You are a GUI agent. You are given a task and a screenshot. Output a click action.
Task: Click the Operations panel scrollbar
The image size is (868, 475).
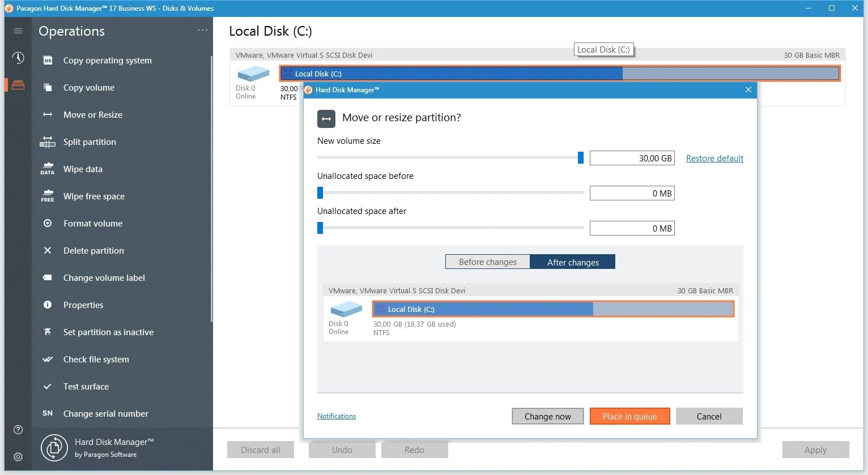(211, 189)
